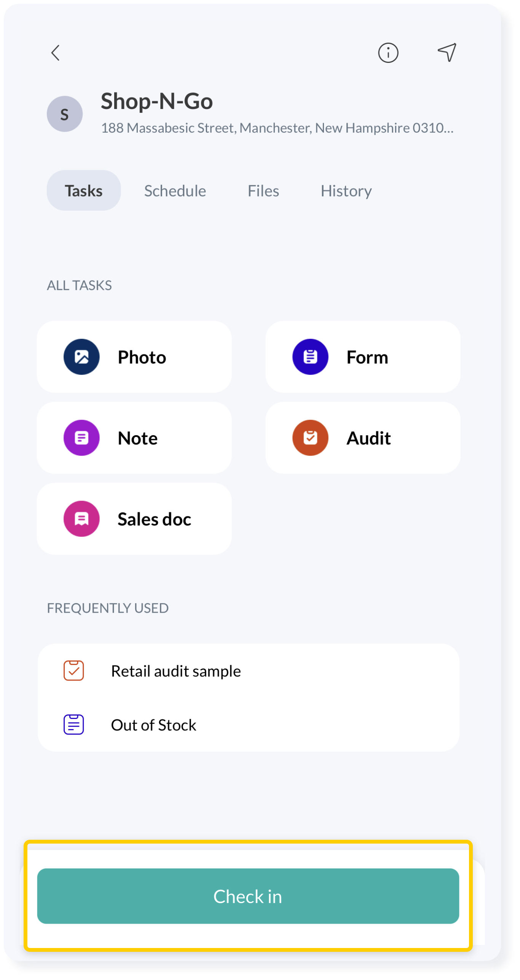
Task: Tap the Shop-N-Go avatar circle
Action: pyautogui.click(x=65, y=114)
